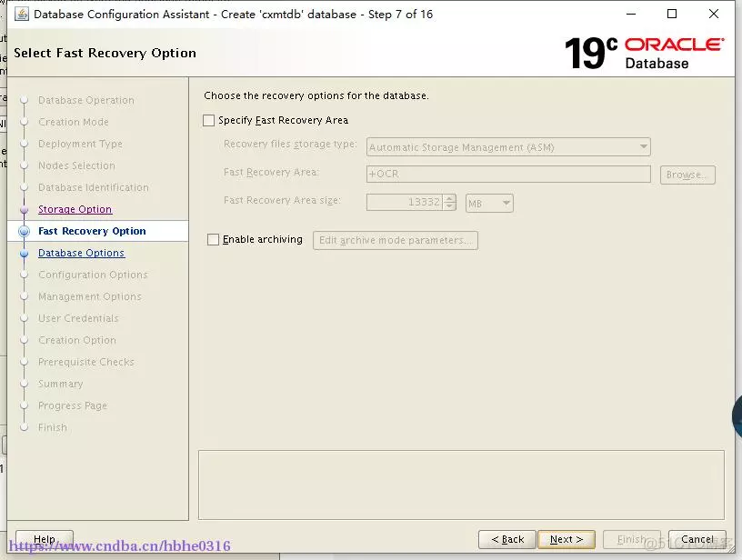This screenshot has height=560, width=742.
Task: Click Management Options step
Action: tap(90, 296)
